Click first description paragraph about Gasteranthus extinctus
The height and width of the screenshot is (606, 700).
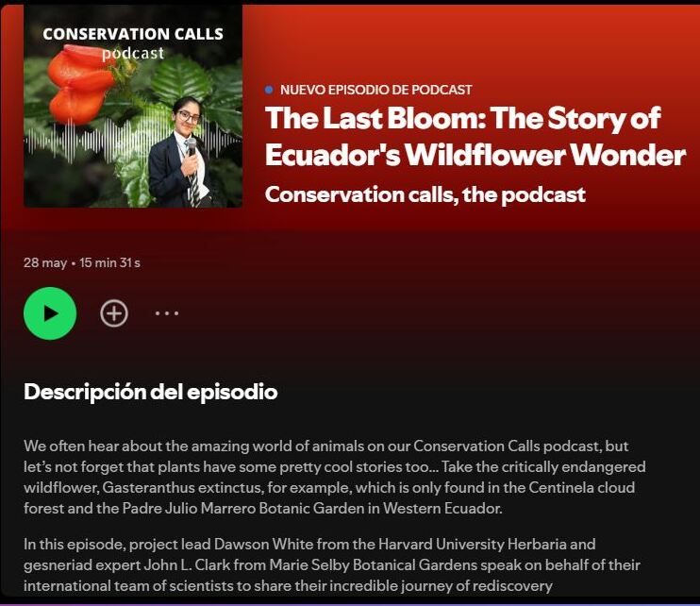pyautogui.click(x=335, y=477)
